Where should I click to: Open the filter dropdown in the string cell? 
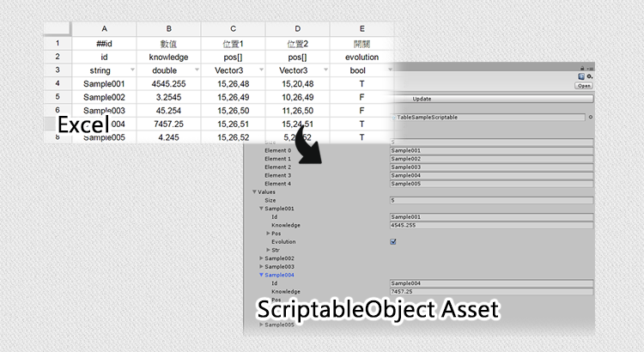(132, 70)
